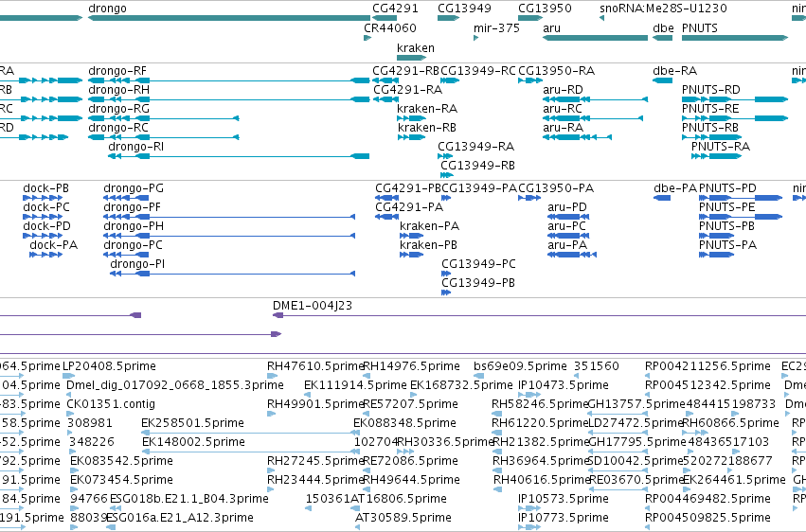Select the CG13949-RB transcript
This screenshot has width=806, height=532.
click(447, 175)
